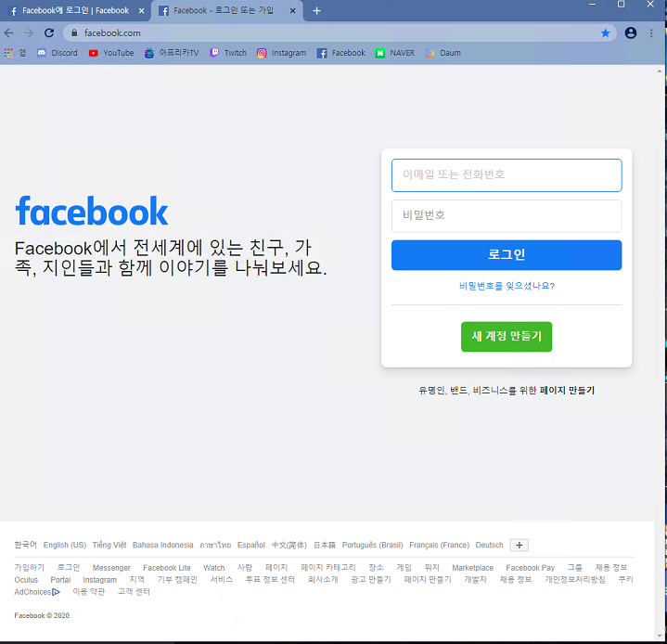The width and height of the screenshot is (667, 644).
Task: Click the Portal footer link
Action: pyautogui.click(x=60, y=580)
